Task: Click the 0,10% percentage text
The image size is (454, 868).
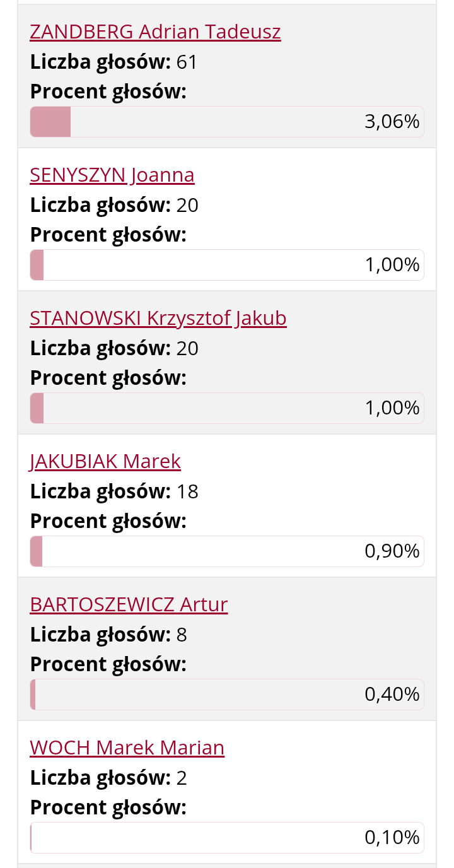Action: click(x=392, y=838)
